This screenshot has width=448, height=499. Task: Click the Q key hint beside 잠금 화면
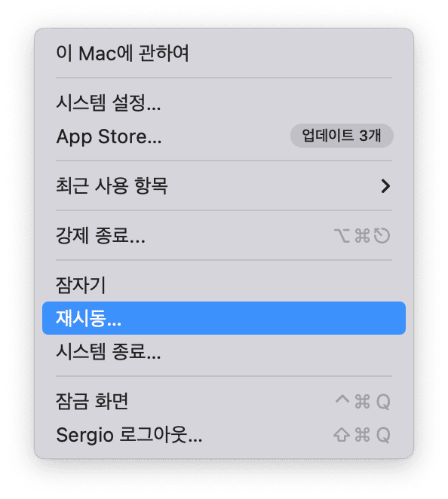(x=383, y=402)
